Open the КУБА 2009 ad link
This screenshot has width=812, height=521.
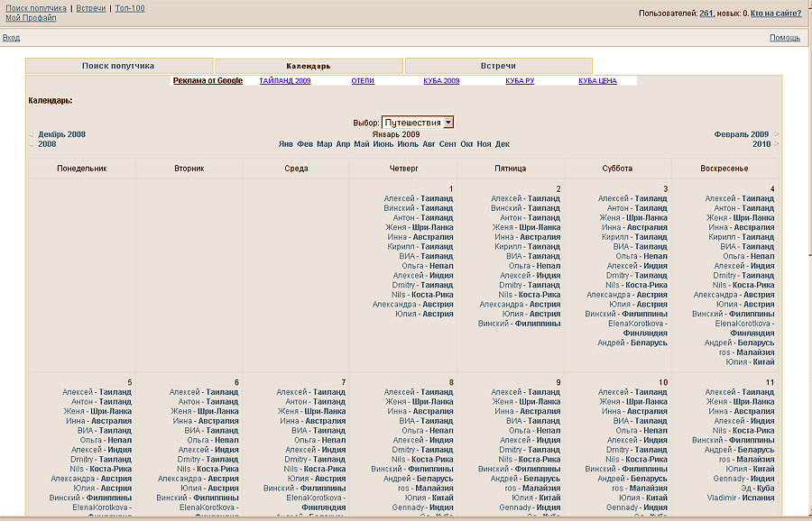(x=441, y=81)
